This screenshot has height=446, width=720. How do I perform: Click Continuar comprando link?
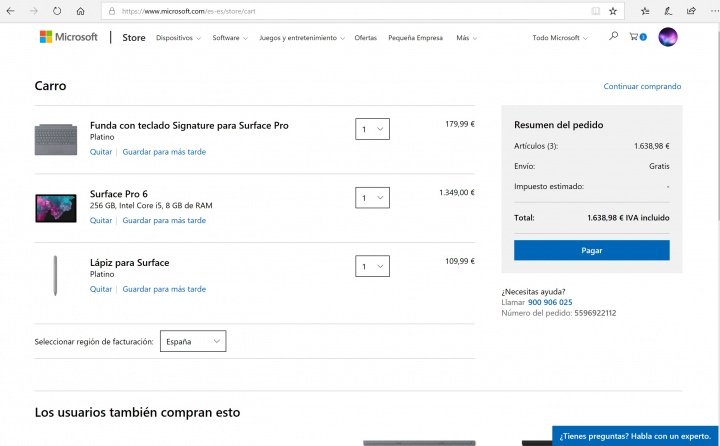tap(642, 86)
